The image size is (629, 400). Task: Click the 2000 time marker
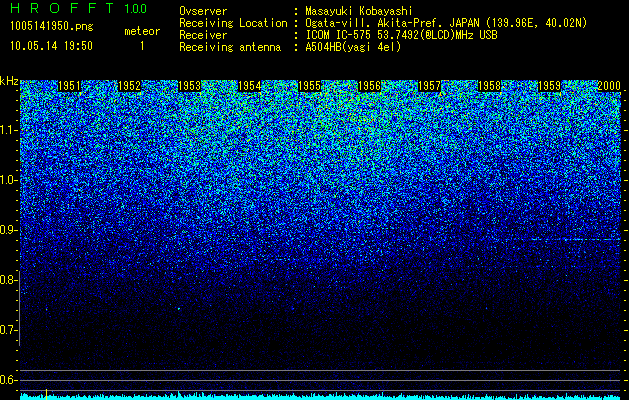tap(609, 86)
